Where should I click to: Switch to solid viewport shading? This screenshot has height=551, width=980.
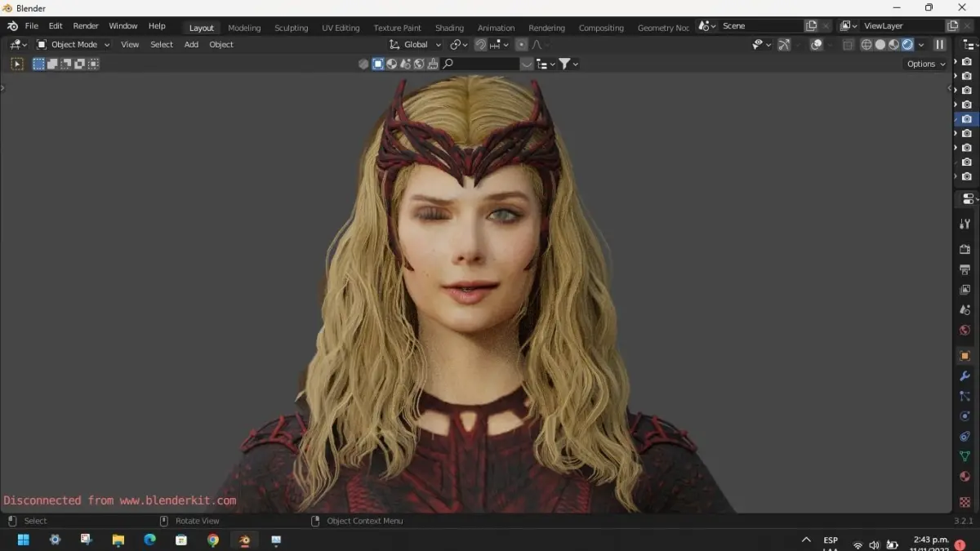pos(880,45)
